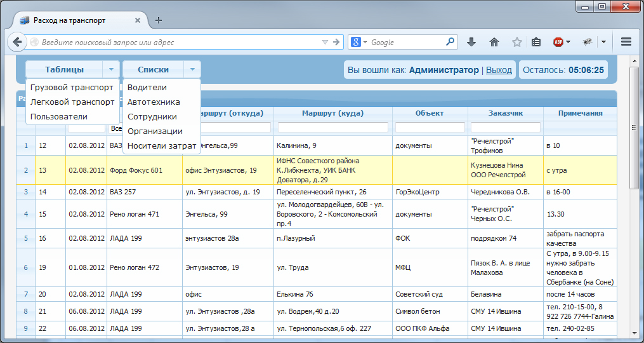Viewport: 644px width, 343px height.
Task: Click the Таблицы button
Action: [65, 69]
